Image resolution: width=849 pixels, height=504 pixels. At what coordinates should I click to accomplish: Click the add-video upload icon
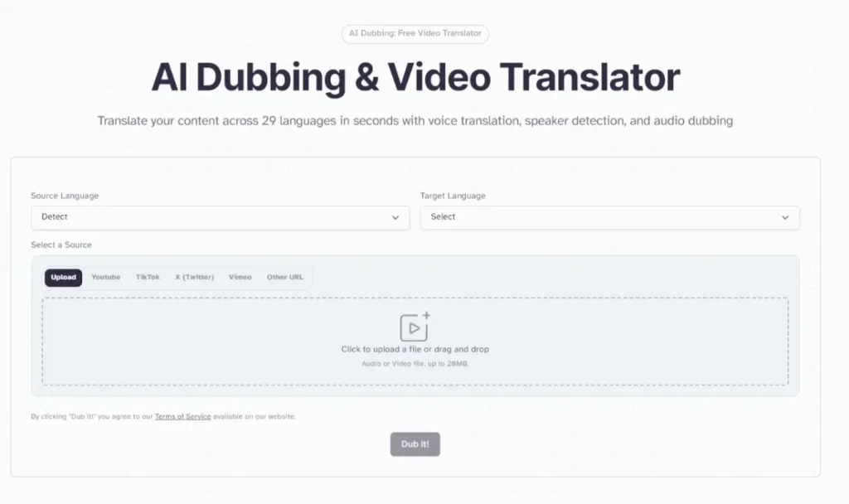click(415, 327)
